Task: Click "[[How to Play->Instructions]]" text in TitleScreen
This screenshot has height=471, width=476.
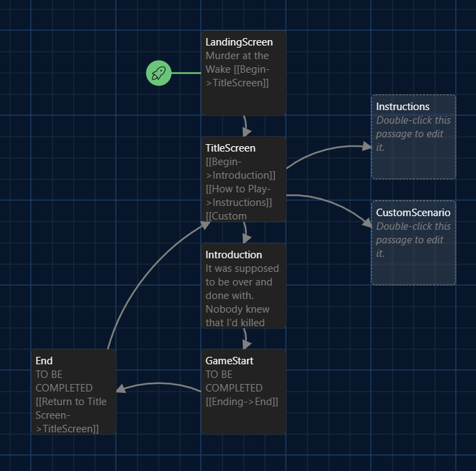Action: pyautogui.click(x=239, y=196)
